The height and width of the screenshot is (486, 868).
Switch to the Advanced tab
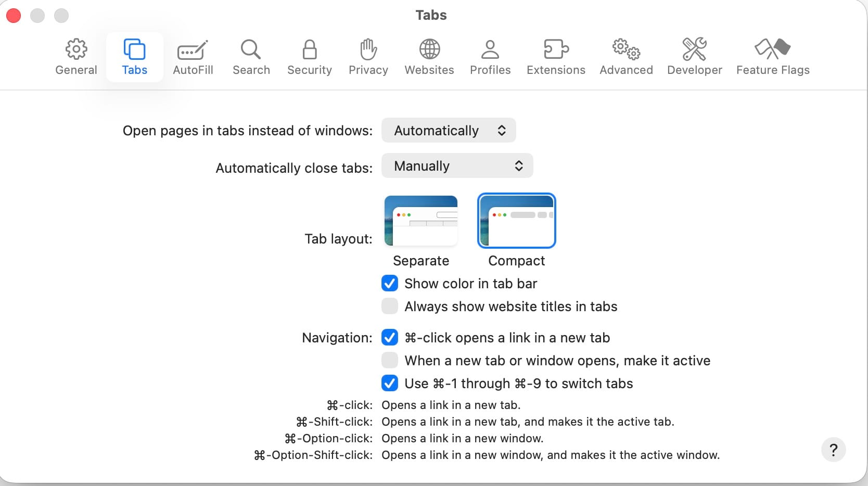click(626, 57)
